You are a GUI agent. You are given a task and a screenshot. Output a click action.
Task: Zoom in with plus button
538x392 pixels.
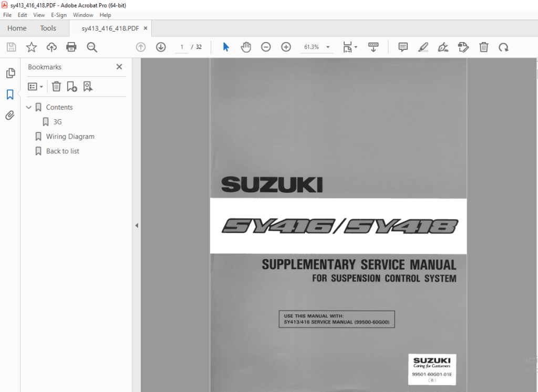286,47
